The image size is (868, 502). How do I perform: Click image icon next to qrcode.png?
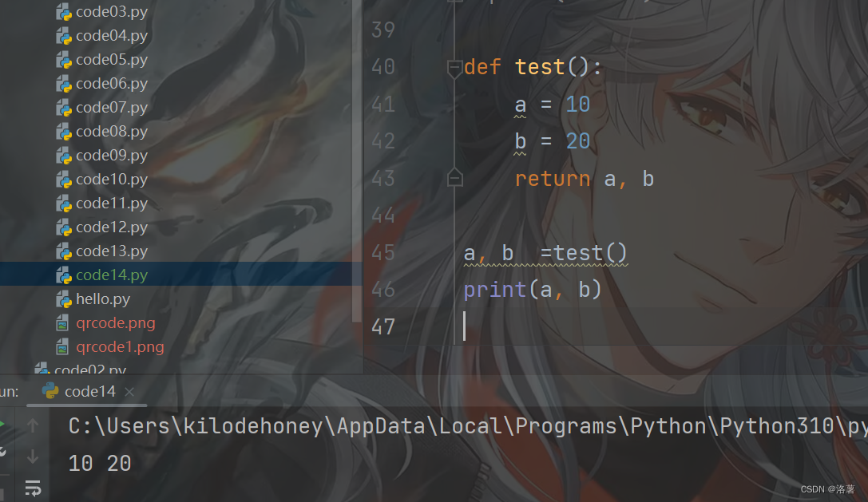point(62,323)
